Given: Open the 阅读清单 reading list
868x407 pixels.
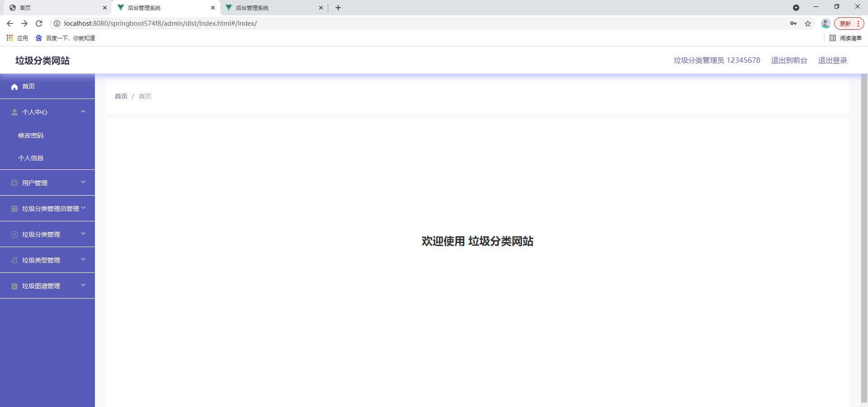Looking at the screenshot, I should (x=846, y=38).
